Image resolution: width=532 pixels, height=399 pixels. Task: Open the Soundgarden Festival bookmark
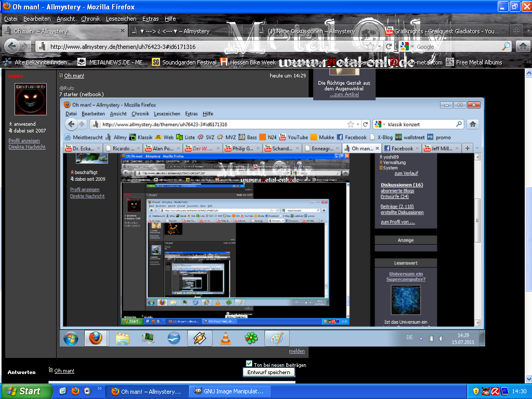(184, 62)
